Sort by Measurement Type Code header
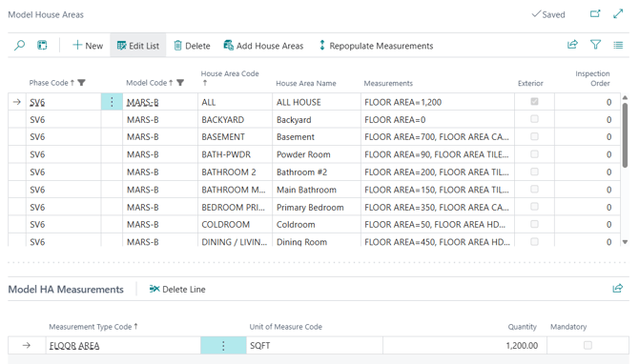639x364 pixels. point(93,327)
